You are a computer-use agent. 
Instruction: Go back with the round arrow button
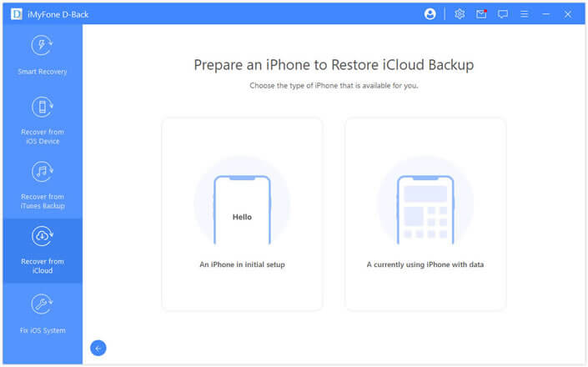coord(98,348)
